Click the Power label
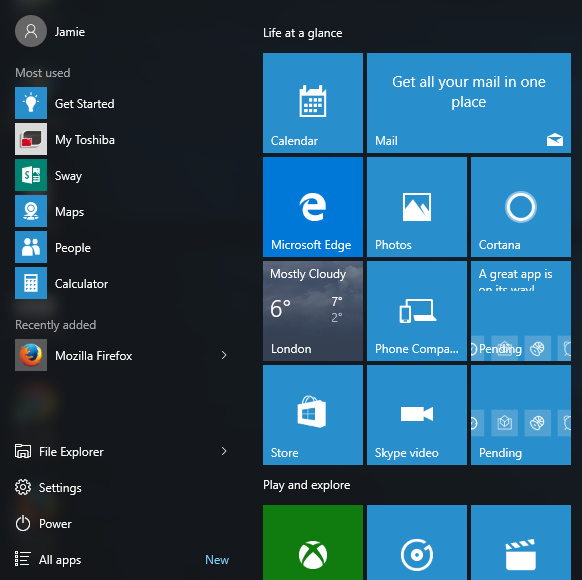This screenshot has width=582, height=580. [x=55, y=524]
